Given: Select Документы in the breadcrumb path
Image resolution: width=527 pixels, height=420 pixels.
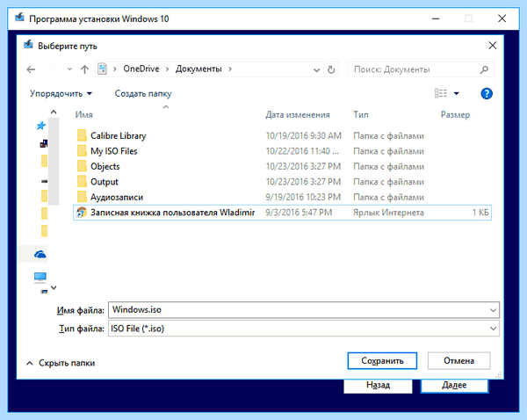Looking at the screenshot, I should (199, 69).
